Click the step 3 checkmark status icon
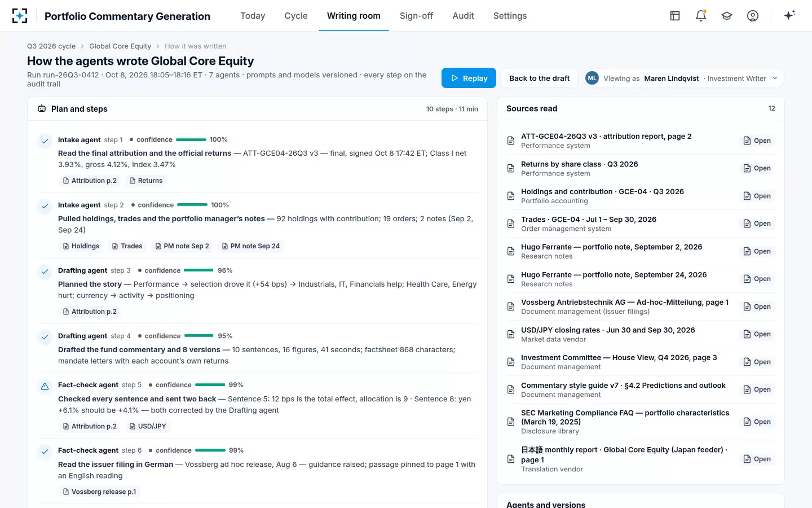This screenshot has width=812, height=508. click(x=45, y=272)
